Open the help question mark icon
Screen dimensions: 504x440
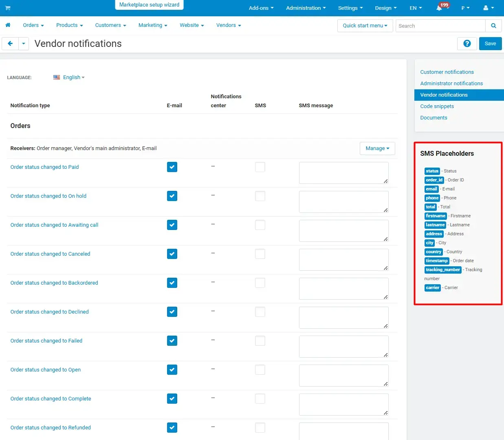pyautogui.click(x=467, y=44)
